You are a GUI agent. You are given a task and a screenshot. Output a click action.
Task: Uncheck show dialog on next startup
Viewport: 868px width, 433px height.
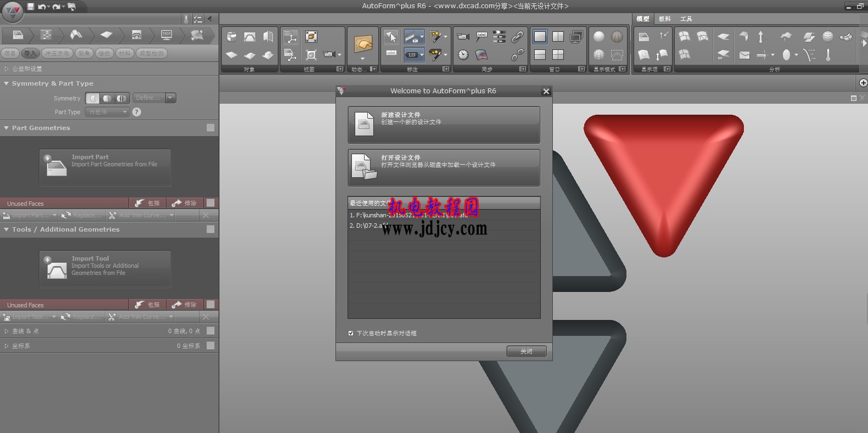[x=351, y=333]
